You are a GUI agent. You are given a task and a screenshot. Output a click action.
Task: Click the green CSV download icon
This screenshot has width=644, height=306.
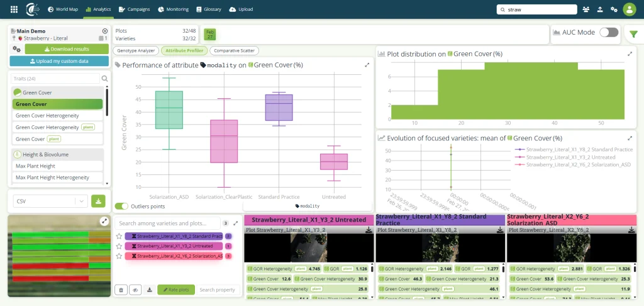point(98,201)
